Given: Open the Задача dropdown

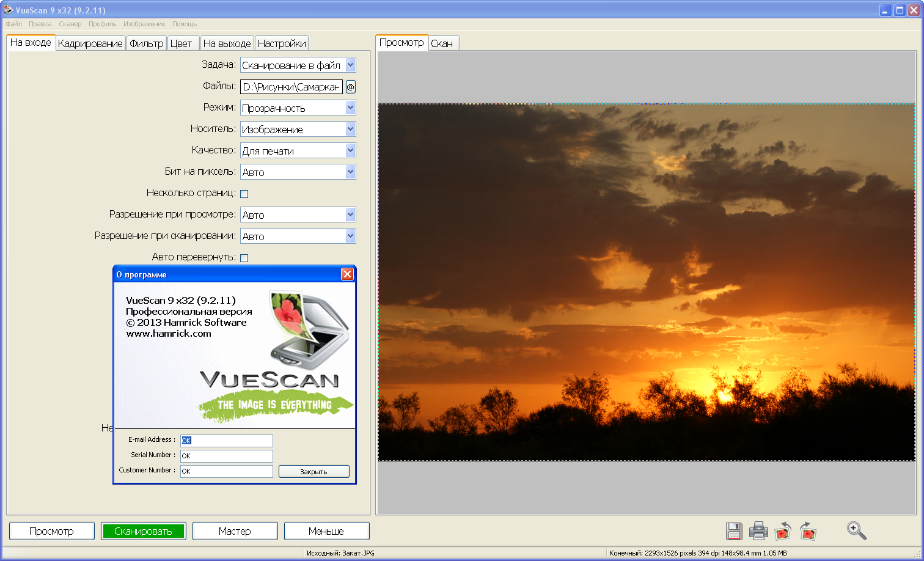Looking at the screenshot, I should [x=350, y=65].
